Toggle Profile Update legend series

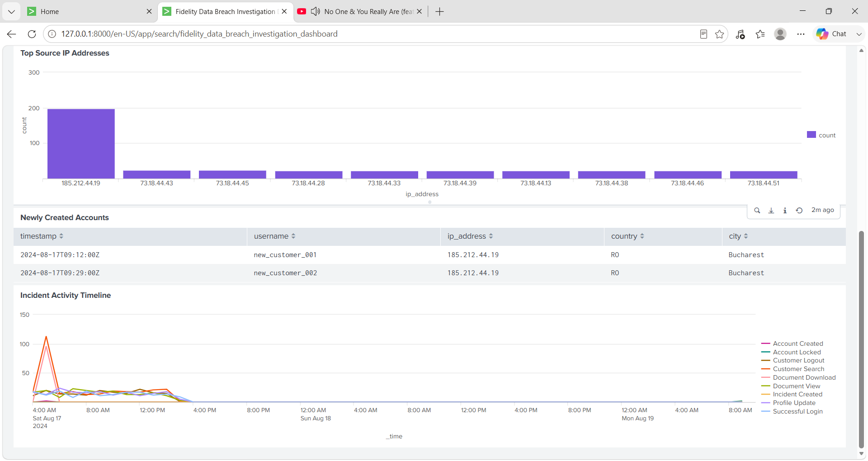point(788,403)
